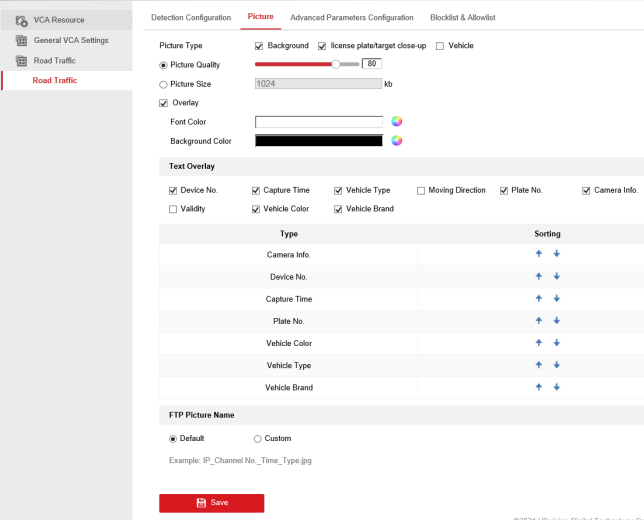644x520 pixels.
Task: Move Camera Info. row down
Action: [557, 254]
